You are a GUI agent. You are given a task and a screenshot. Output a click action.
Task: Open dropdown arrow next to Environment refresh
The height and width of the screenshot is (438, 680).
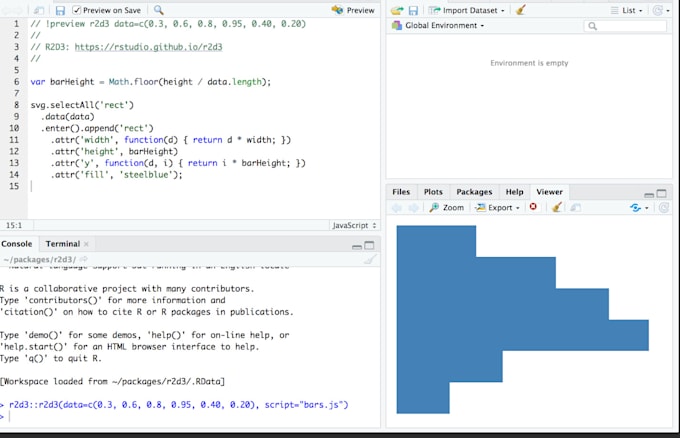click(x=668, y=11)
